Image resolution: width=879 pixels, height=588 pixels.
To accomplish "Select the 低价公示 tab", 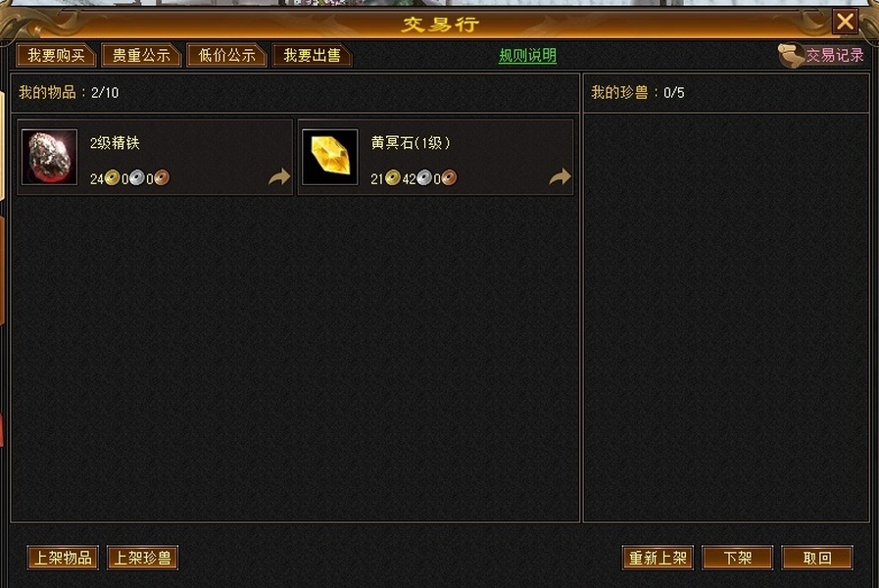I will [x=226, y=56].
